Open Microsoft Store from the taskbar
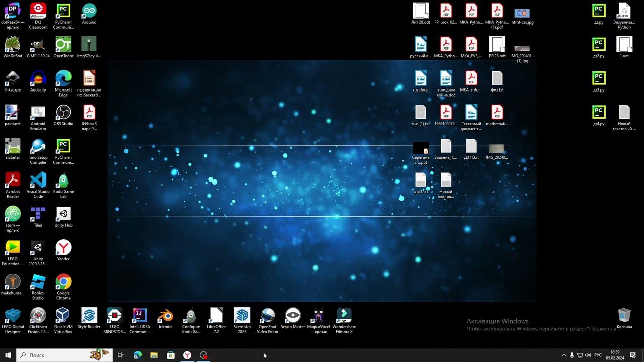 point(171,355)
